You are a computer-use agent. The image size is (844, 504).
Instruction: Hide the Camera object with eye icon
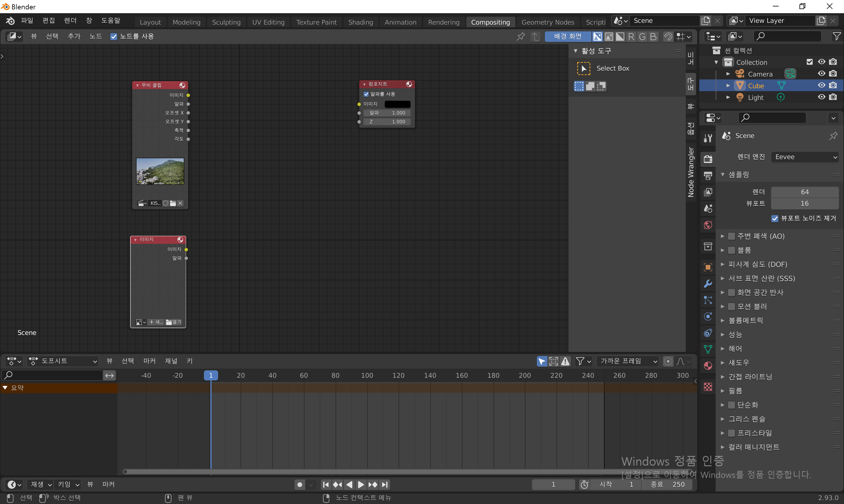[821, 74]
